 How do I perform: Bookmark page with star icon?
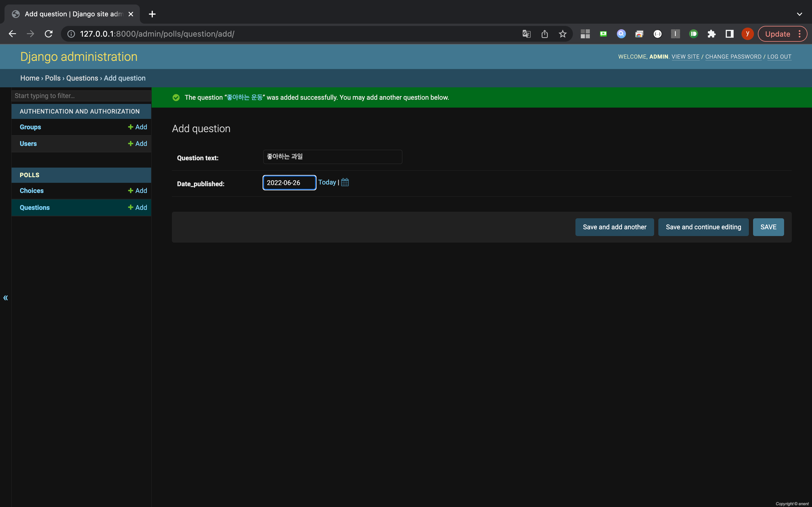[562, 34]
